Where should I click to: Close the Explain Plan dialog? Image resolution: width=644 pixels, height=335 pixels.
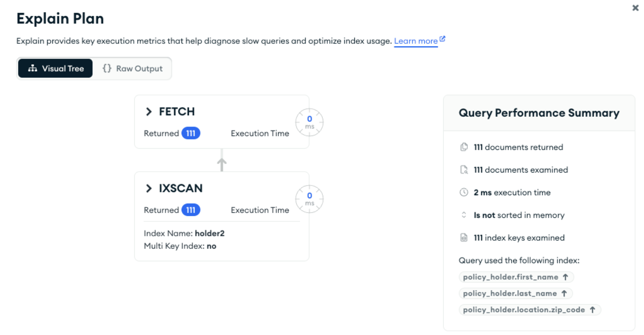coord(635,8)
